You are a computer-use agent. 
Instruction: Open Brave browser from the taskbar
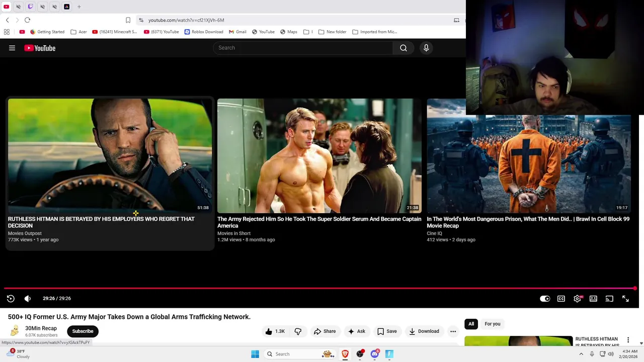coord(345,354)
